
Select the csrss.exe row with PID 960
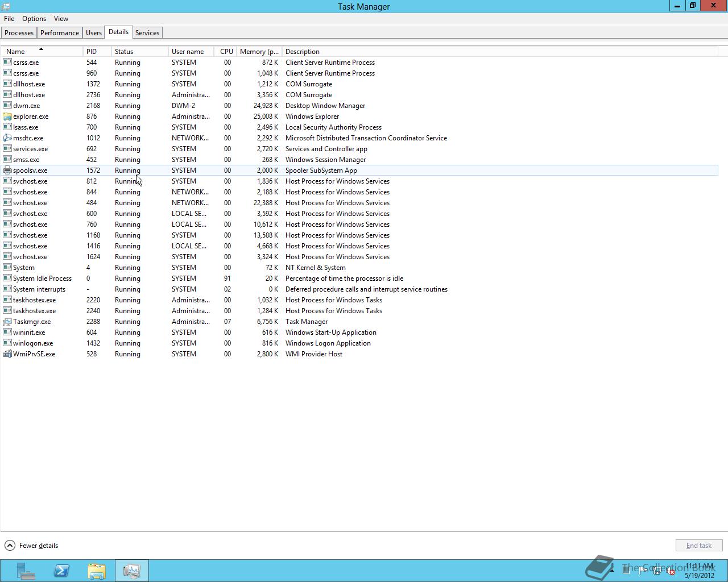[359, 73]
